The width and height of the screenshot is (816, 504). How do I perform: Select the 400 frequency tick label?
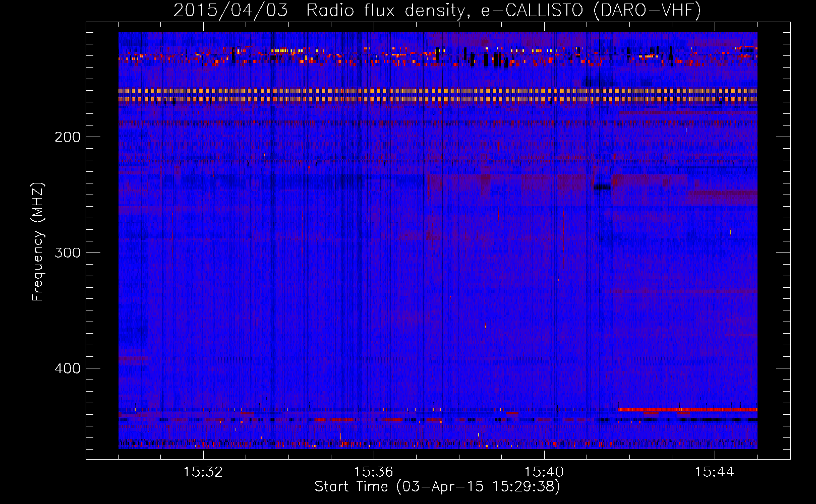[x=68, y=368]
